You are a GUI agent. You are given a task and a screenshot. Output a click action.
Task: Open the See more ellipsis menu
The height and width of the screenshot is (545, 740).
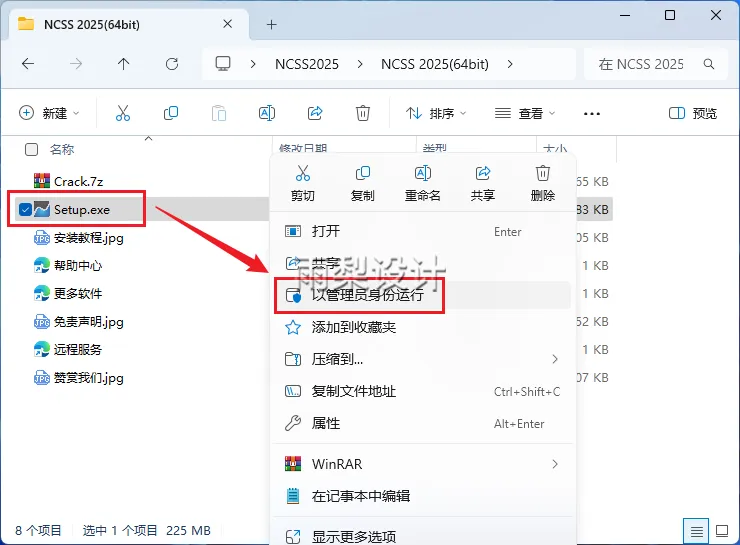coord(592,114)
